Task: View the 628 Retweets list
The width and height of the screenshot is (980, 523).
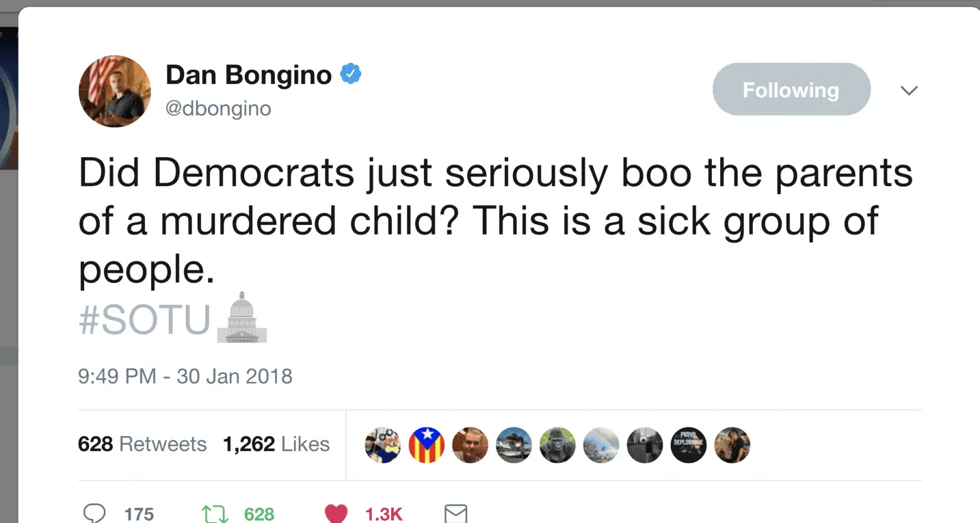Action: point(142,444)
